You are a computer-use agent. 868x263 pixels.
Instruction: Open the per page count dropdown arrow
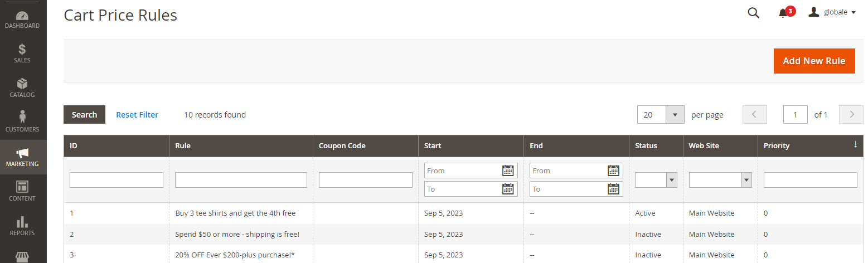[675, 115]
